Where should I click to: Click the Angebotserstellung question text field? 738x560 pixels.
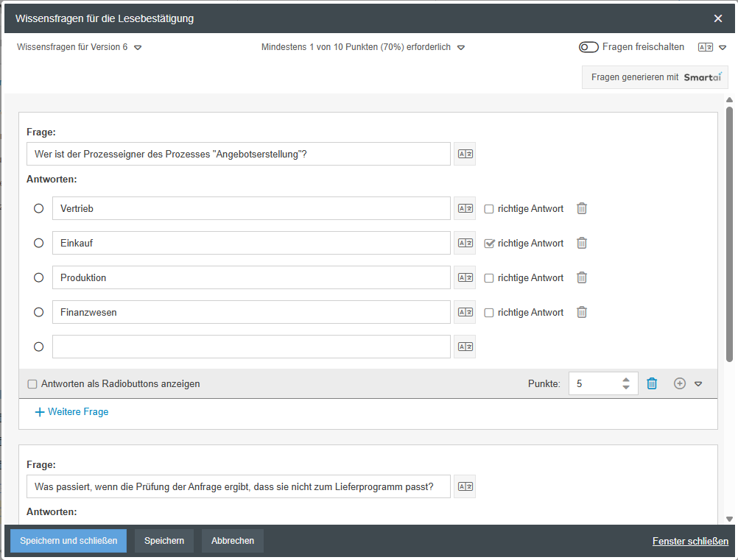(239, 155)
